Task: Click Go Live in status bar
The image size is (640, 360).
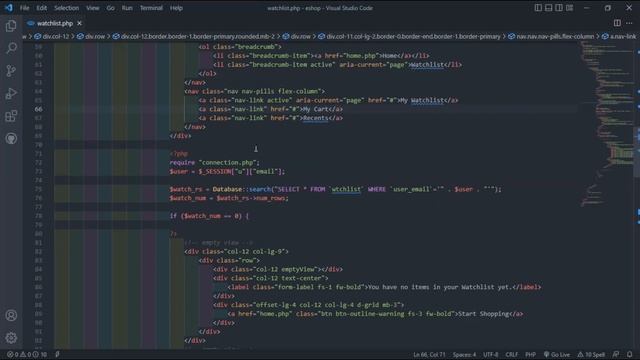Action: click(x=556, y=354)
